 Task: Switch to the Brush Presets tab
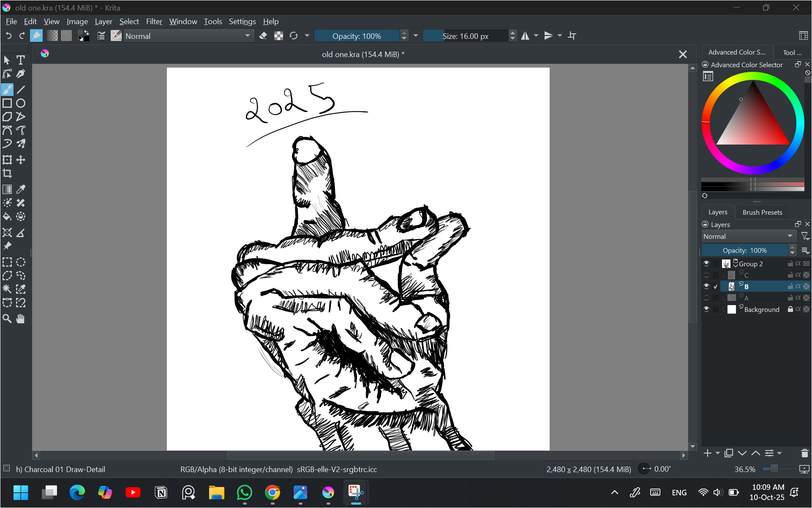pos(762,212)
